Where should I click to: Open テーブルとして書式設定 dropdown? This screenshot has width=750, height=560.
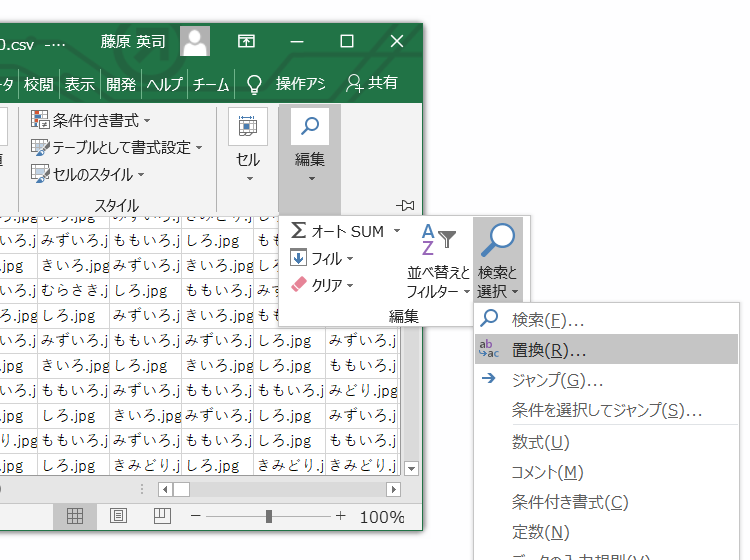click(x=117, y=147)
